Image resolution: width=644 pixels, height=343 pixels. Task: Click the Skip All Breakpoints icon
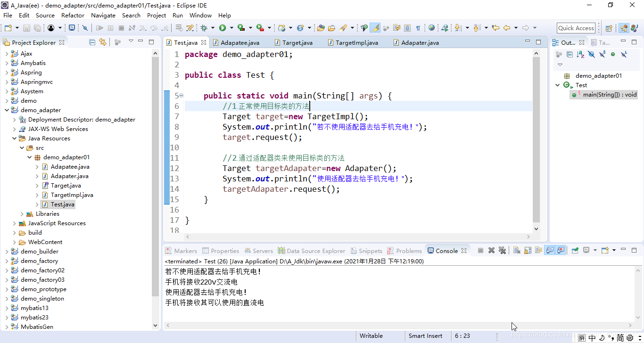click(x=85, y=28)
